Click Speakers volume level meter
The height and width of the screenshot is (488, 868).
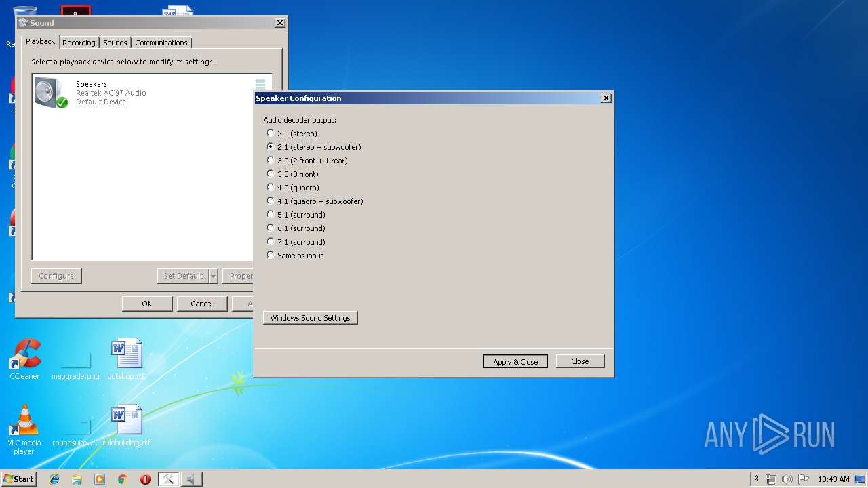click(260, 84)
